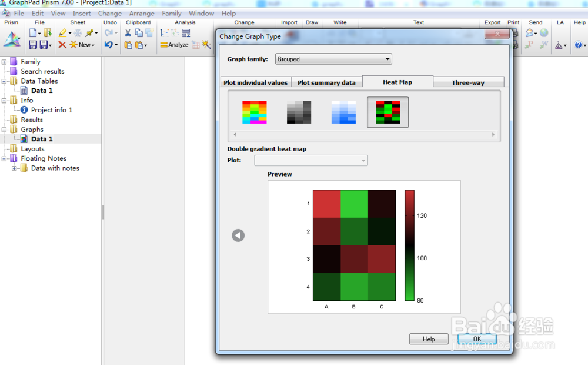The width and height of the screenshot is (588, 365).
Task: Click the send email envelope icon
Action: 530,33
